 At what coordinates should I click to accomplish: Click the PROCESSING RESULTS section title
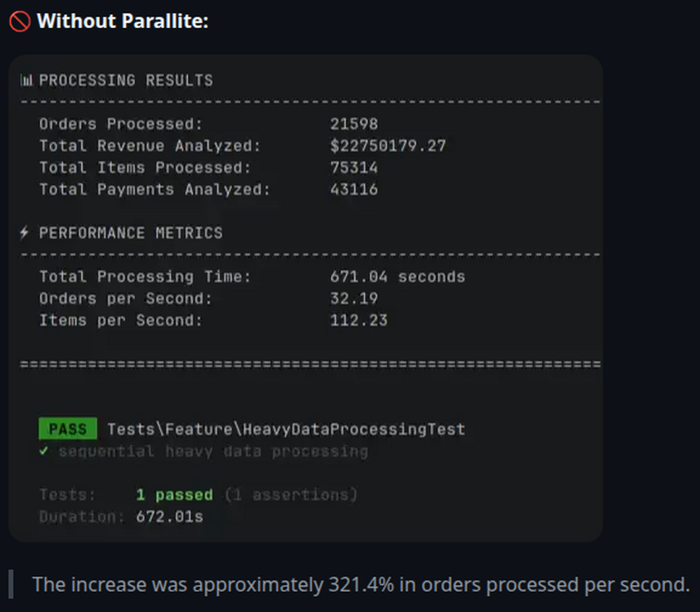click(x=126, y=80)
